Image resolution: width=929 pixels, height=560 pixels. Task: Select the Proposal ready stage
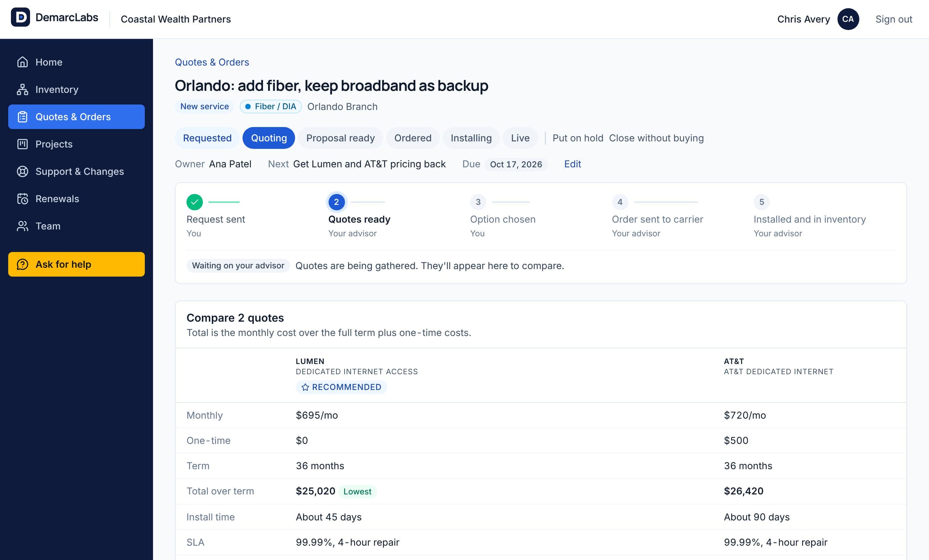click(x=341, y=138)
